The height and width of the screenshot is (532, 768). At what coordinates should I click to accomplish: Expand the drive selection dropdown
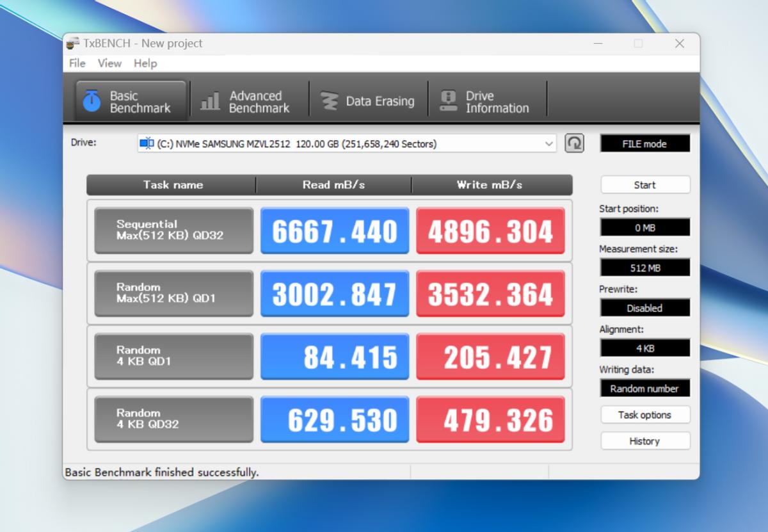click(x=549, y=143)
